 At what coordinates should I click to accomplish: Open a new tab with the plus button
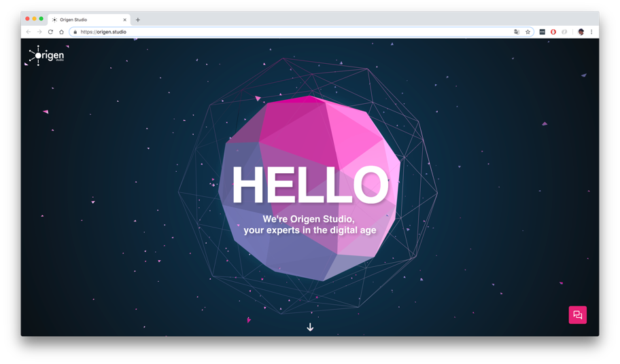(137, 20)
